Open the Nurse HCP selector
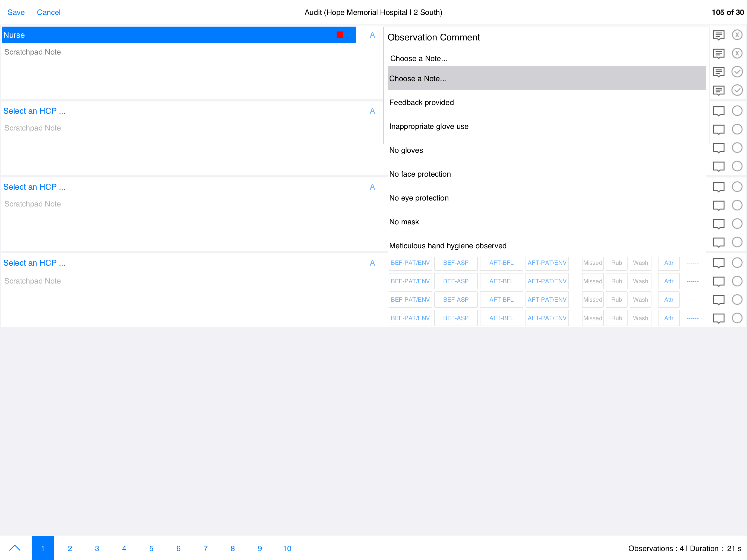Screen dimensions: 747x560 pyautogui.click(x=179, y=35)
